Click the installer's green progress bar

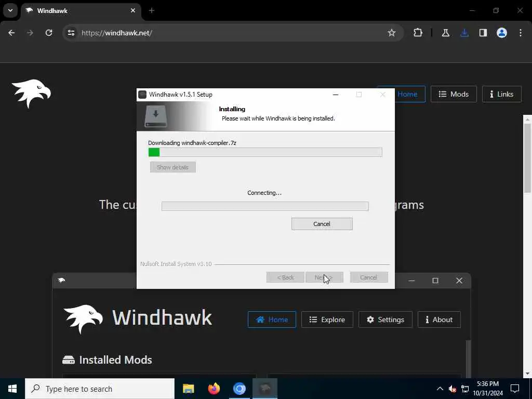[x=265, y=152]
